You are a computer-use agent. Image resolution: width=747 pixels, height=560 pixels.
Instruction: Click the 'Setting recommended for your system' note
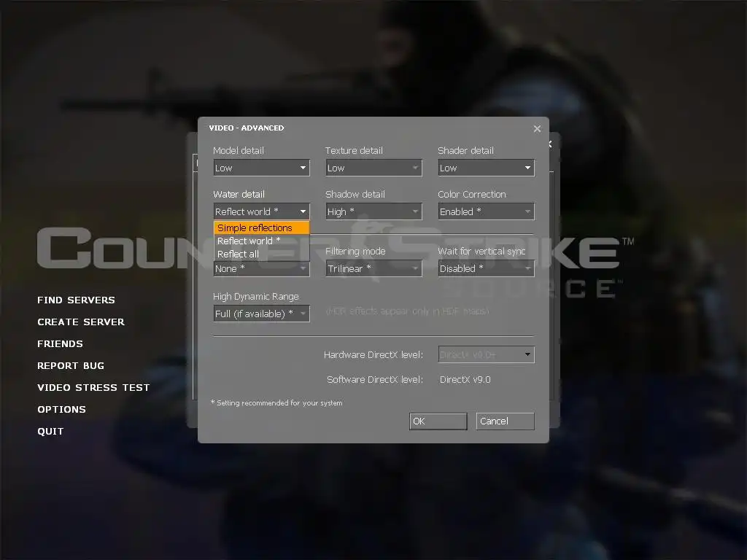click(x=276, y=402)
